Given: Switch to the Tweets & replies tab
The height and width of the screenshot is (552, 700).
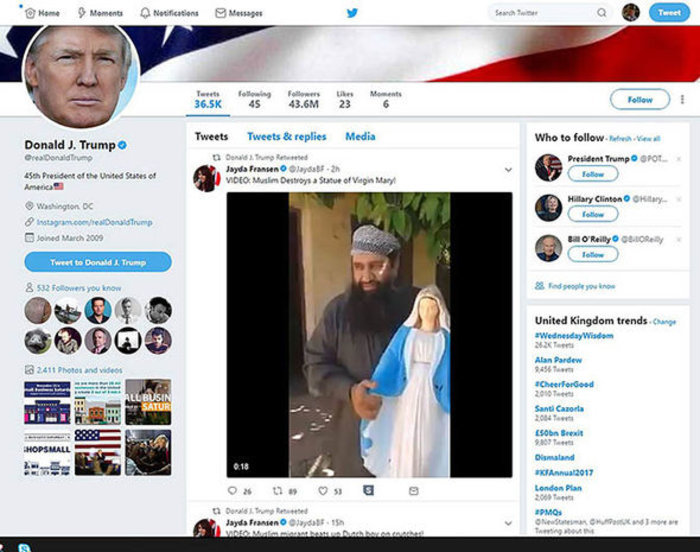Looking at the screenshot, I should 286,137.
